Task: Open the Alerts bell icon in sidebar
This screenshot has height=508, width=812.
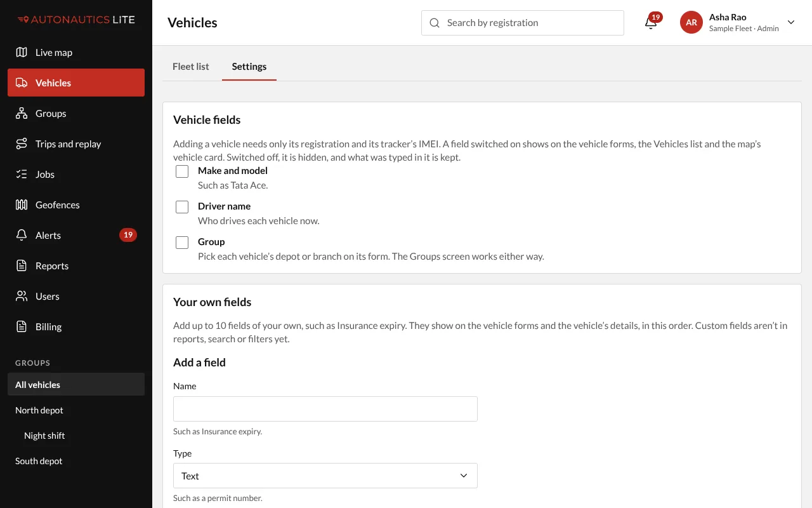Action: [x=22, y=235]
